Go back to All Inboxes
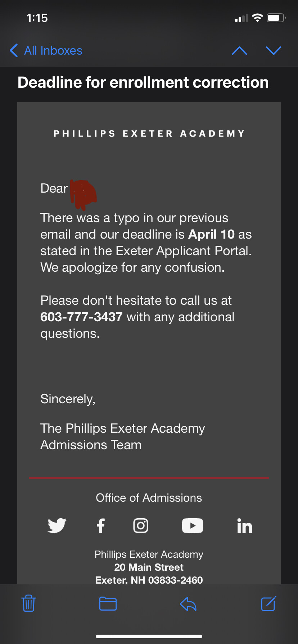Screen dimensions: 298x644 click(46, 51)
